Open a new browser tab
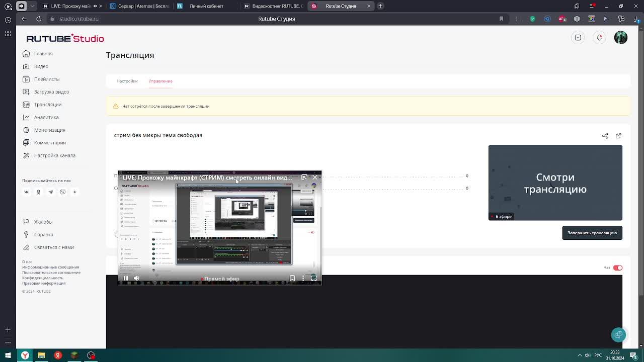The width and height of the screenshot is (644, 362). click(380, 6)
